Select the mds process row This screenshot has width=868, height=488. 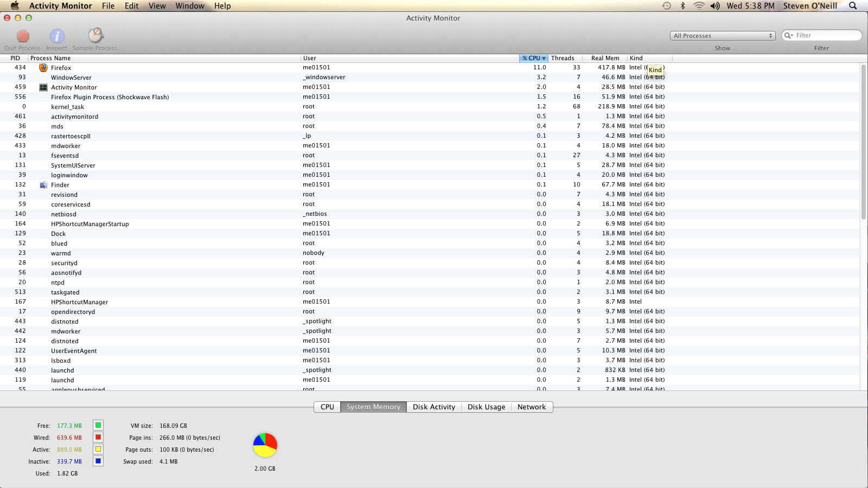pos(430,126)
